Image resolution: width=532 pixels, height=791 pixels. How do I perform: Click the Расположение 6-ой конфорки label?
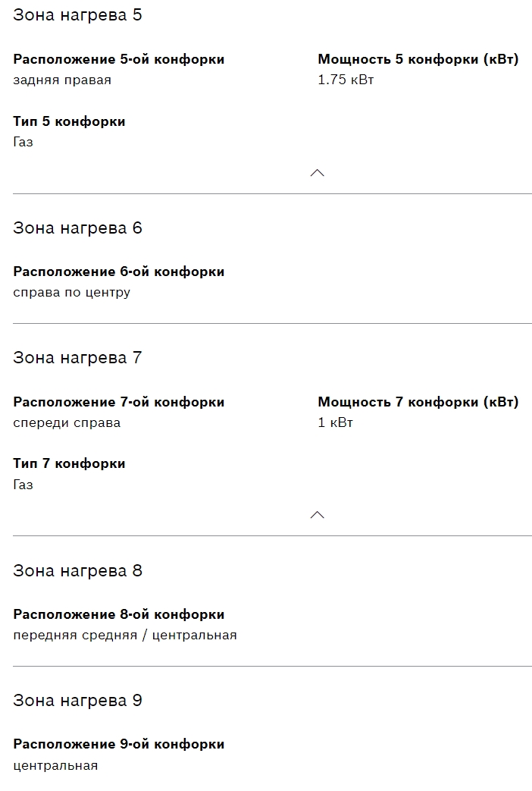tap(119, 272)
